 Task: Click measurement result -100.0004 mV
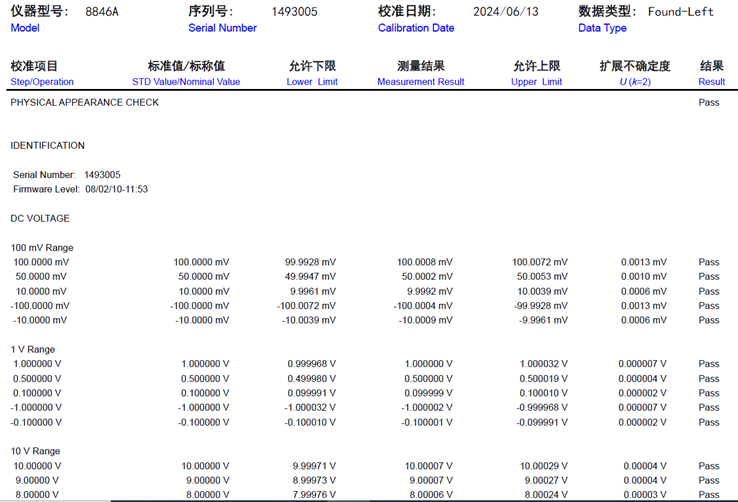[x=423, y=306]
